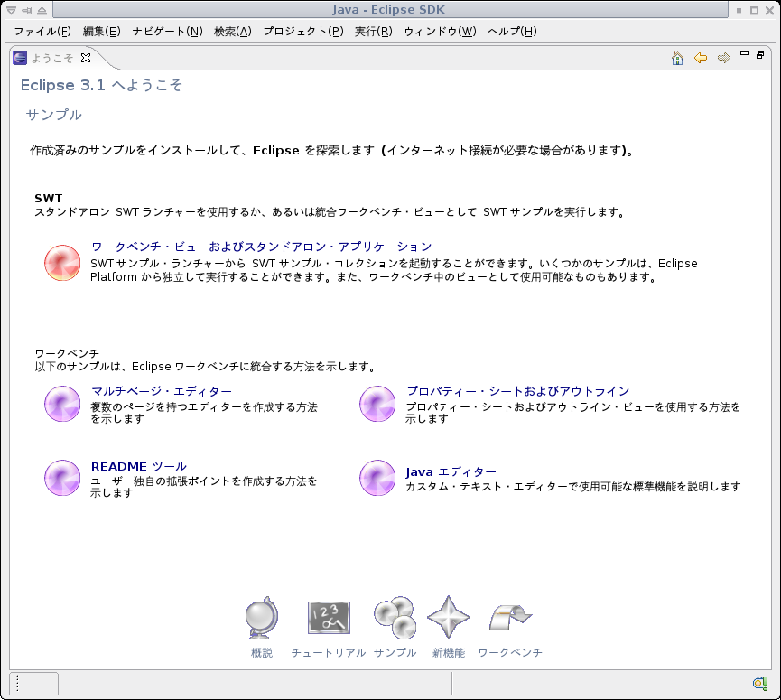Open the 編集(E) menu

(x=102, y=32)
